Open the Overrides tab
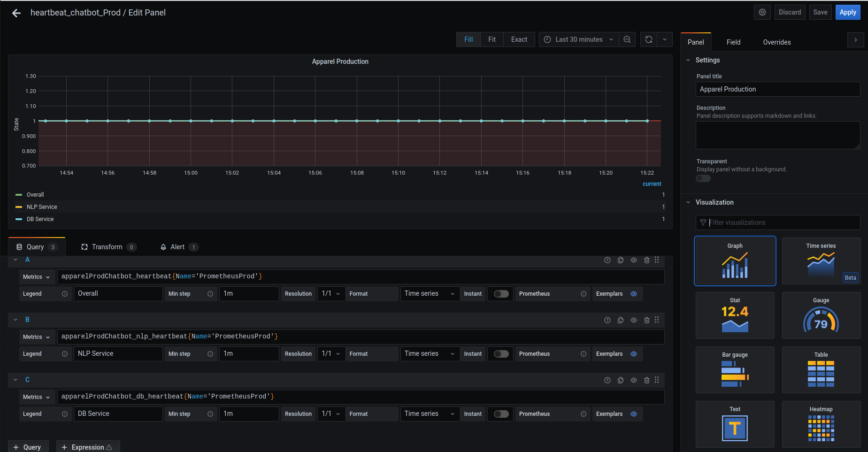Image resolution: width=868 pixels, height=452 pixels. [776, 42]
